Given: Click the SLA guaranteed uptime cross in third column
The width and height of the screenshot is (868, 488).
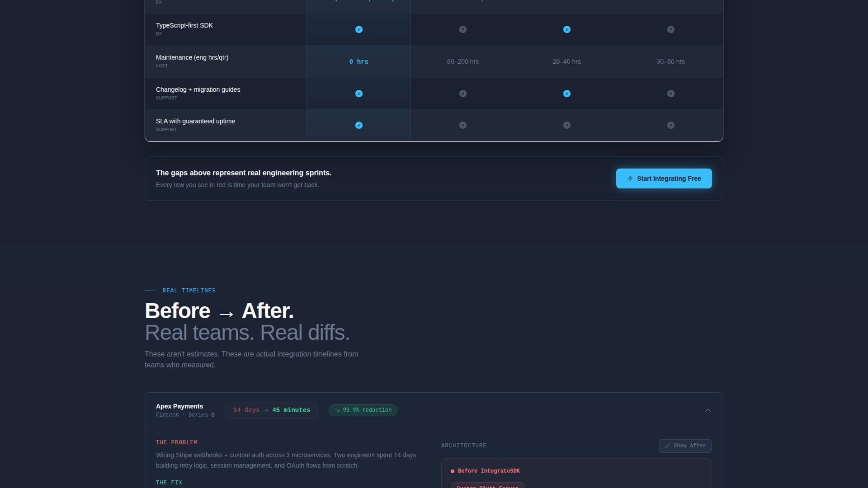Looking at the screenshot, I should [x=567, y=125].
